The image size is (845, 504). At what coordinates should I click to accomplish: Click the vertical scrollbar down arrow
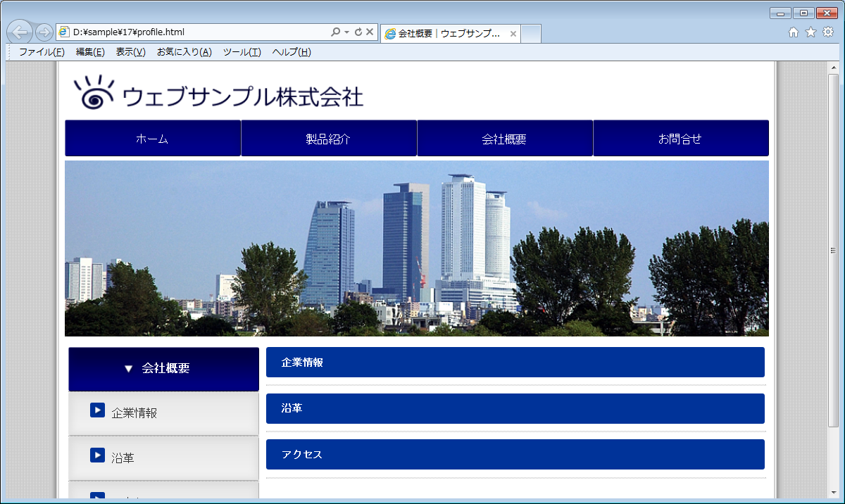click(834, 492)
